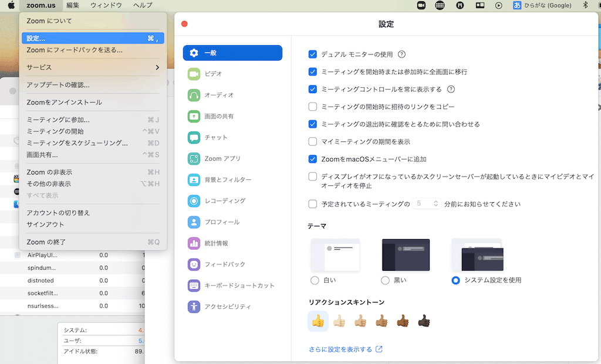
Task: Select the lightest skin tone thumbs-up
Action: pyautogui.click(x=339, y=321)
